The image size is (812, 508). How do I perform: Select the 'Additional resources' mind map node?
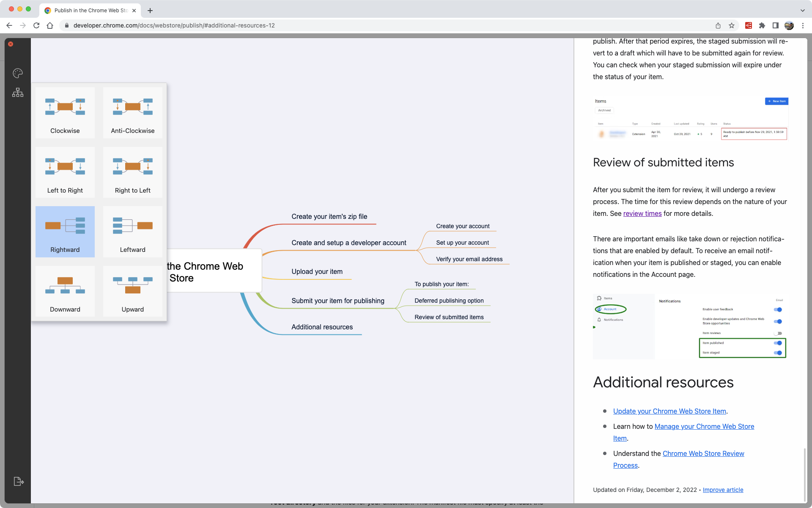click(322, 327)
